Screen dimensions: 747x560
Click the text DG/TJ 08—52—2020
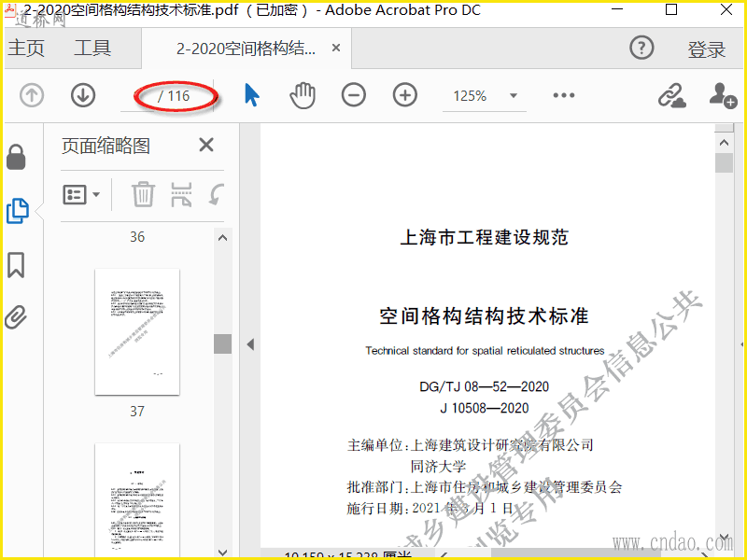tap(484, 386)
